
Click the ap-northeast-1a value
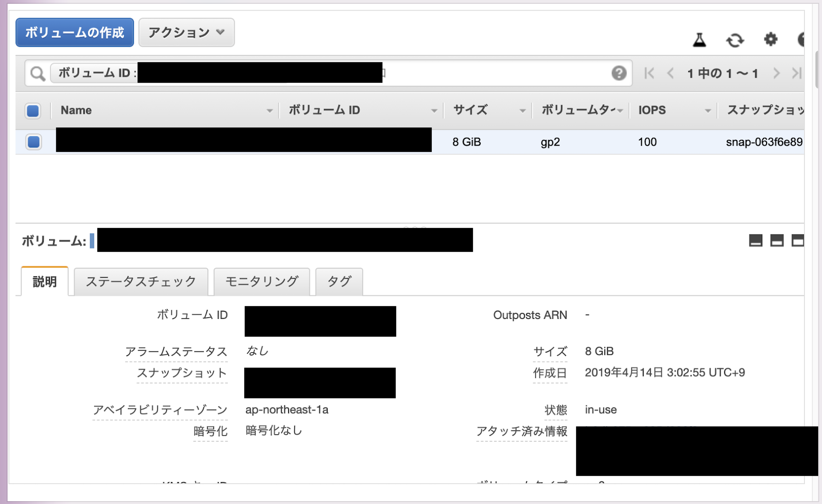pyautogui.click(x=287, y=410)
